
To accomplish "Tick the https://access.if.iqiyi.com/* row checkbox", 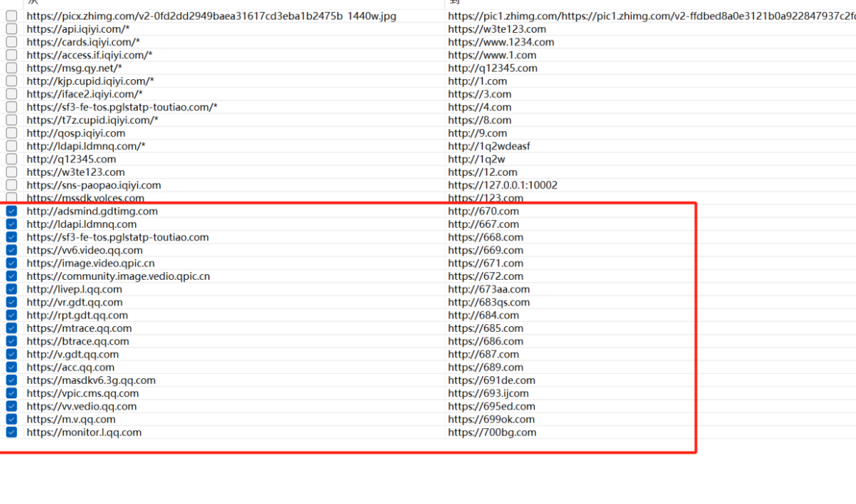I will coord(11,55).
